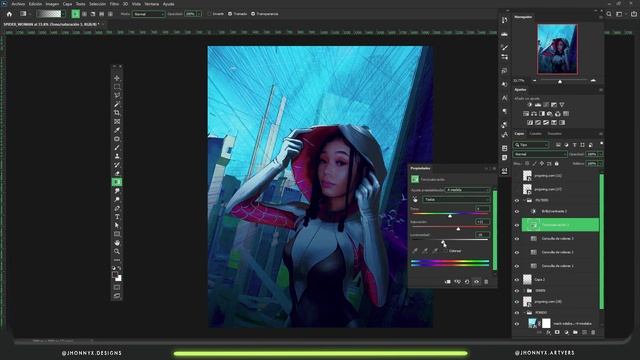640x360 pixels.
Task: Open the layer blend mode Normal dropdown
Action: pos(540,154)
